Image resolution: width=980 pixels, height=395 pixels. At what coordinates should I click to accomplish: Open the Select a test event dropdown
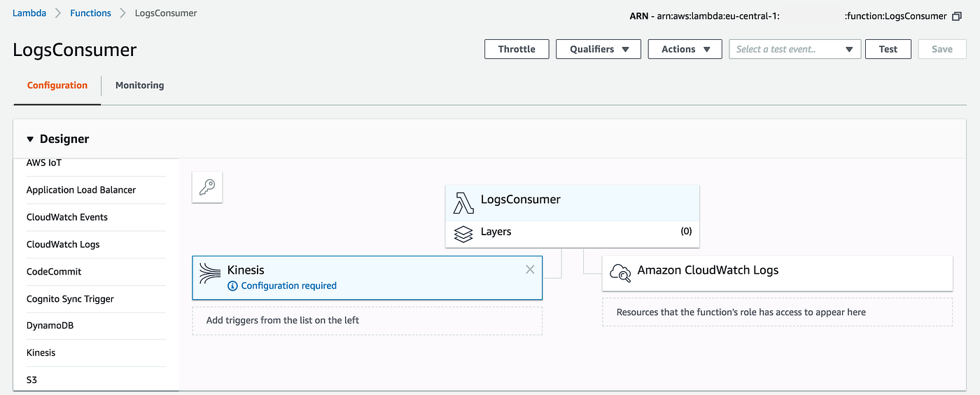click(x=795, y=49)
